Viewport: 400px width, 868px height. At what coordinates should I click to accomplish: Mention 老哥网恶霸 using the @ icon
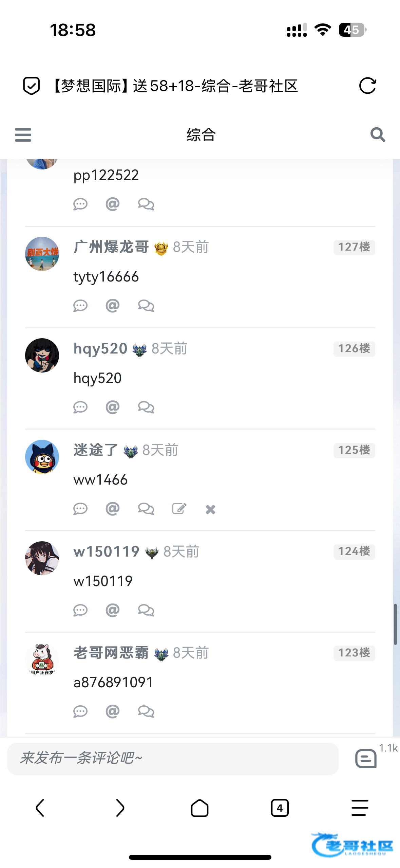(113, 711)
